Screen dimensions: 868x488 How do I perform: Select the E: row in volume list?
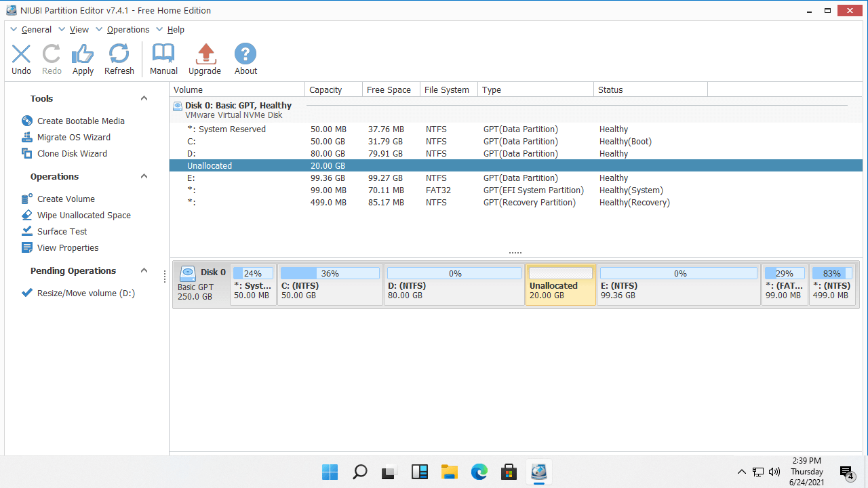[x=192, y=178]
